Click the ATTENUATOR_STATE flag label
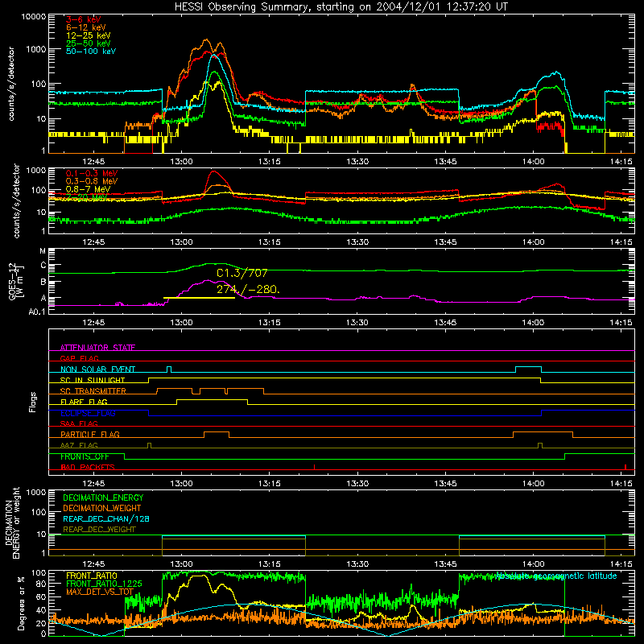 pyautogui.click(x=97, y=348)
